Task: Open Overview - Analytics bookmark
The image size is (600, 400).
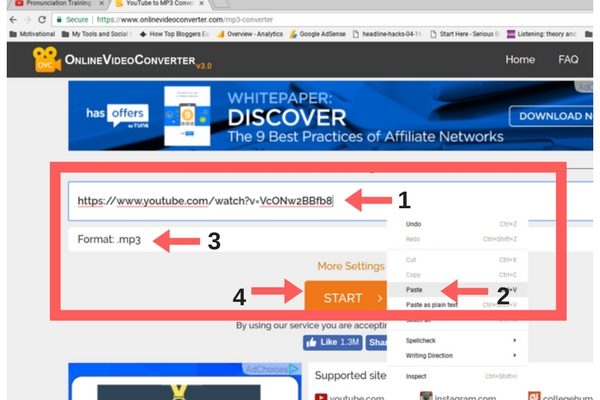Action: (x=250, y=34)
